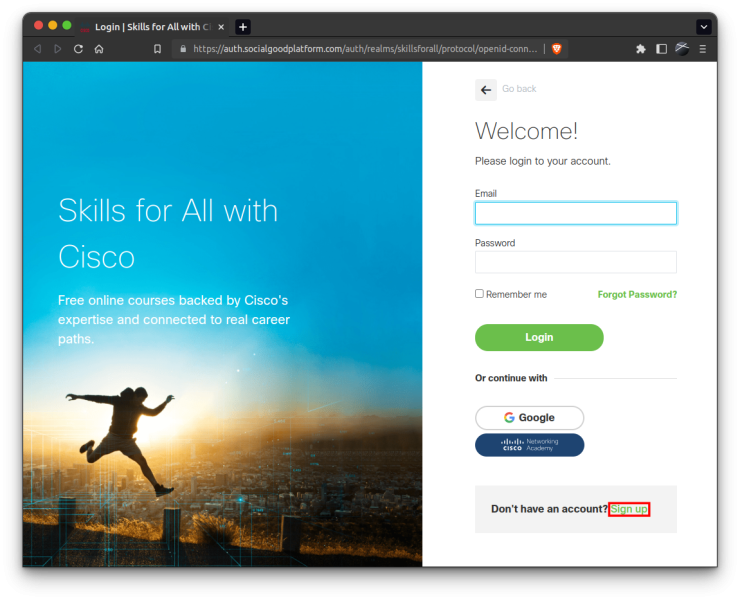Screen dimensions: 740x600
Task: Open the extensions puzzle icon
Action: click(640, 49)
